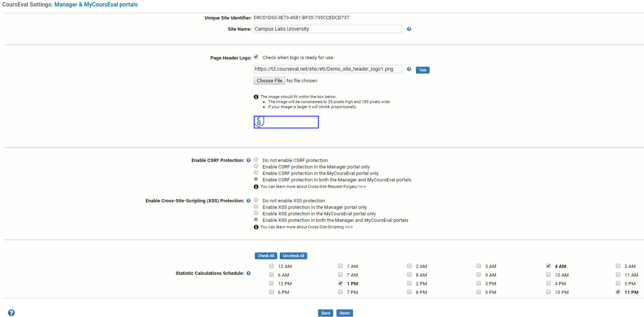
Task: Open help for Cross-Site-Scripting (XSS) Protection
Action: (248, 201)
